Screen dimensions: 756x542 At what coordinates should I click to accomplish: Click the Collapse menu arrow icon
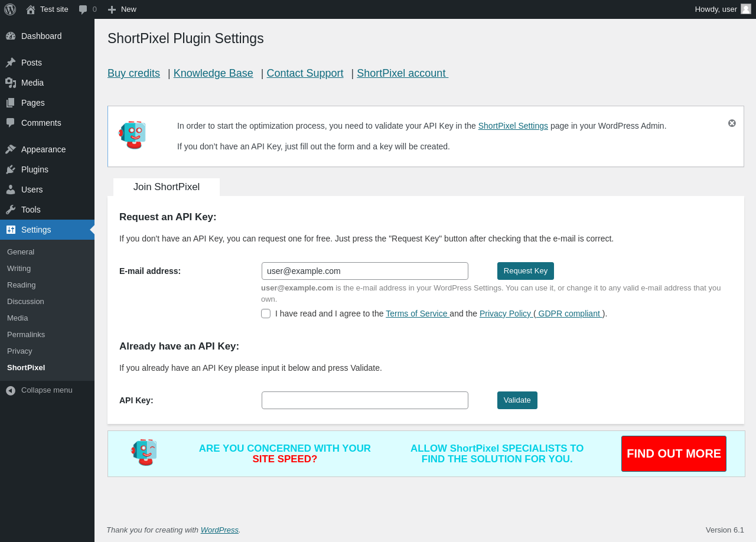(x=11, y=391)
